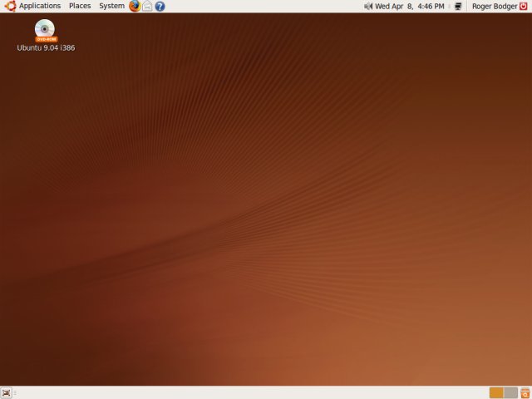Open the Help question-mark icon
This screenshot has width=532, height=399.
coord(160,6)
